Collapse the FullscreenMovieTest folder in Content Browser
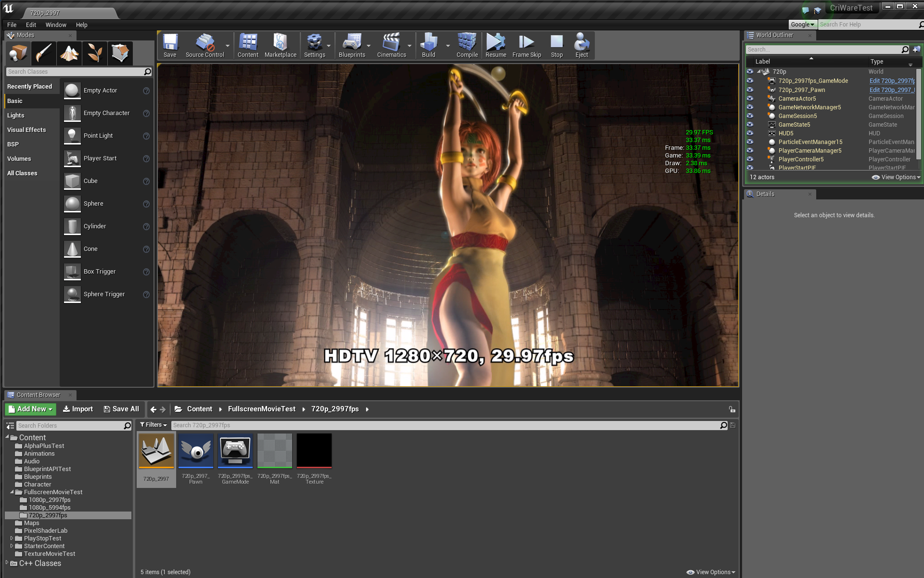Screen dimensions: 924x578 point(13,492)
